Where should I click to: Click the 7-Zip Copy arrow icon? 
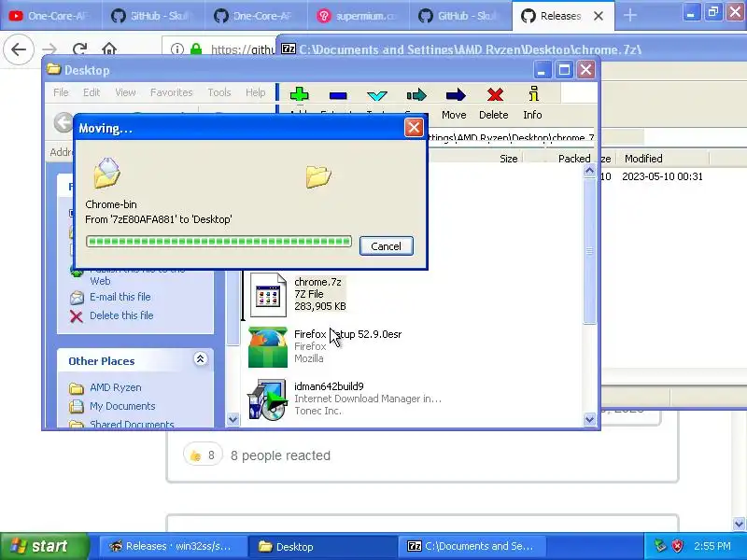point(416,95)
